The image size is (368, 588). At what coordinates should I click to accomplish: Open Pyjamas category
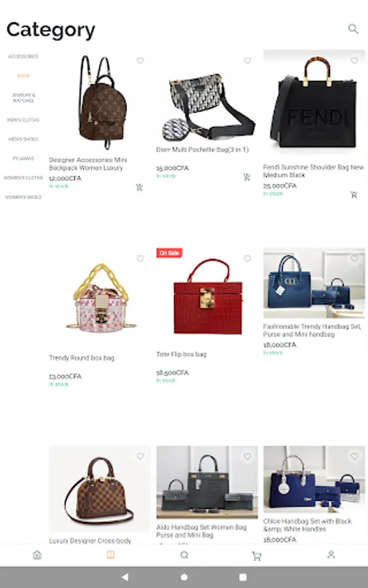24,158
